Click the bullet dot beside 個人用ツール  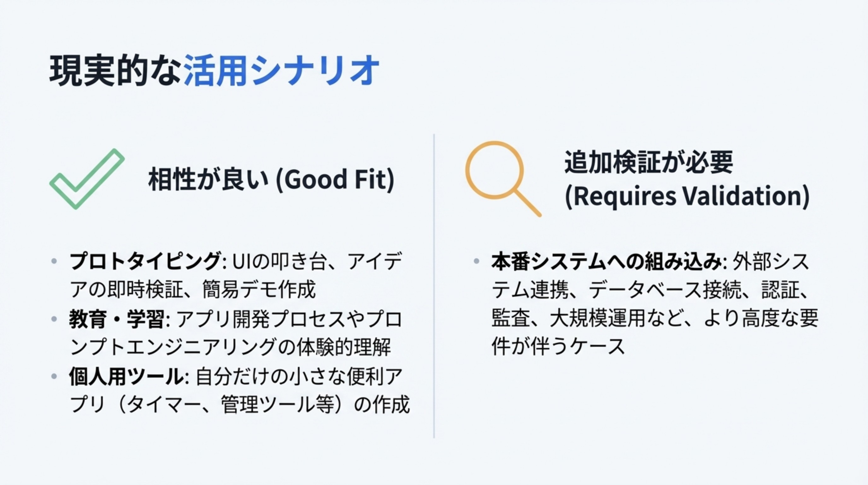coord(54,376)
